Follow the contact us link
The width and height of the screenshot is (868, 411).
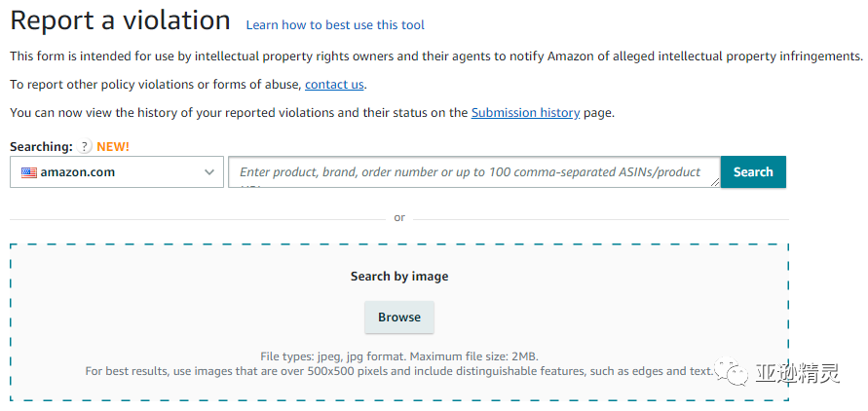click(334, 85)
